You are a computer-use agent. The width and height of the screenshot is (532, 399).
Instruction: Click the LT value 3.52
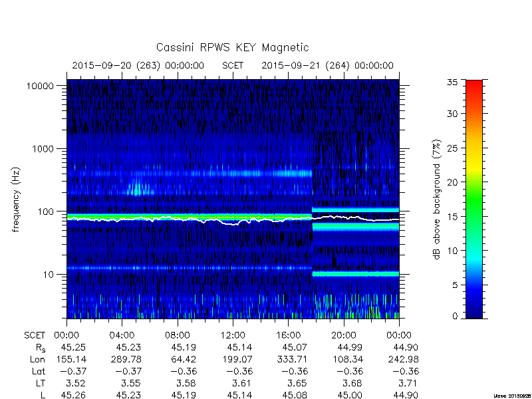coord(75,384)
